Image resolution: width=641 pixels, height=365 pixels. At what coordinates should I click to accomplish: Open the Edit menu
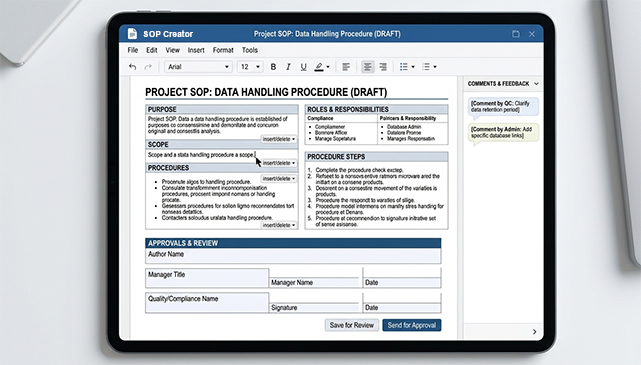152,50
